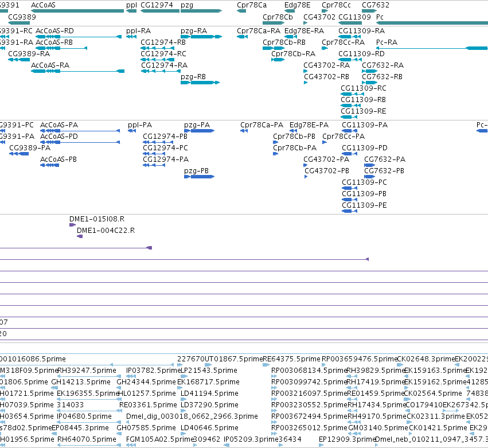Open protein AcCoAS-PD

pyautogui.click(x=59, y=137)
